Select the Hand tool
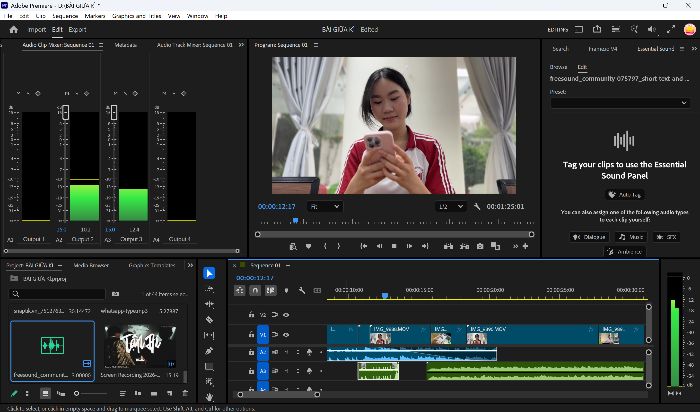This screenshot has height=412, width=700. click(x=209, y=396)
